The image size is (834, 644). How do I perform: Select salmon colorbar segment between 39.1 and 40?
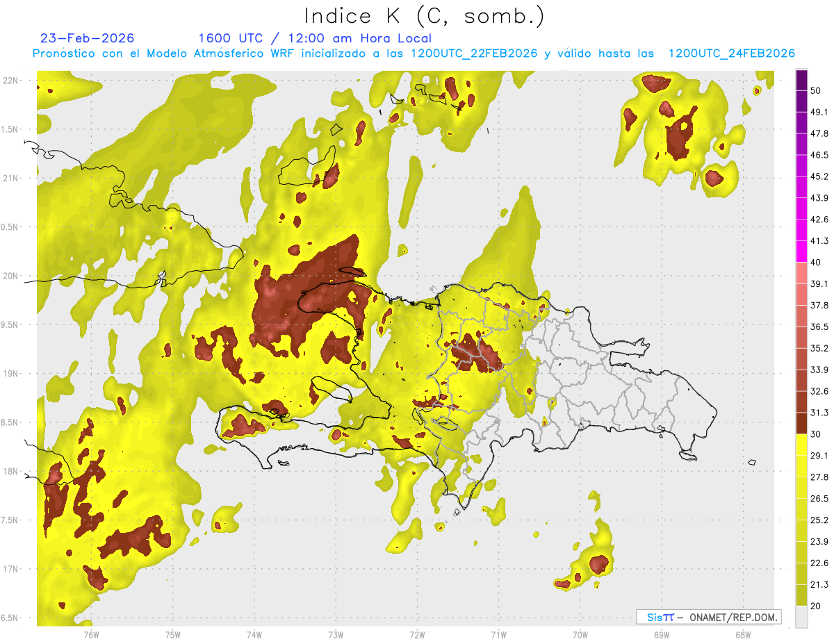(802, 273)
